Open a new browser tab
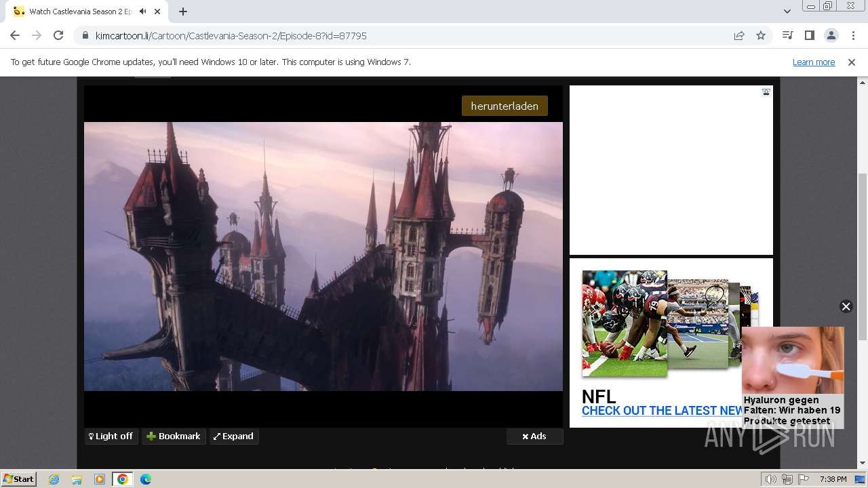 183,12
